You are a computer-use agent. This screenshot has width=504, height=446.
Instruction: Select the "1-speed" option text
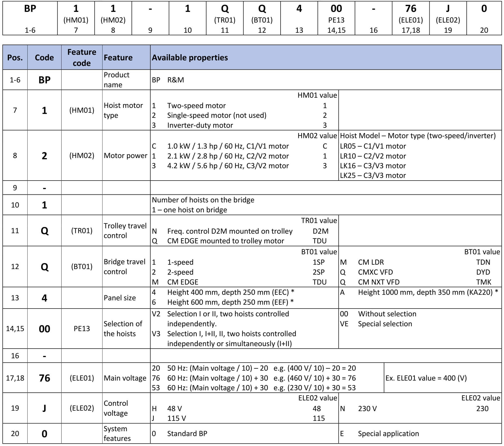180,262
